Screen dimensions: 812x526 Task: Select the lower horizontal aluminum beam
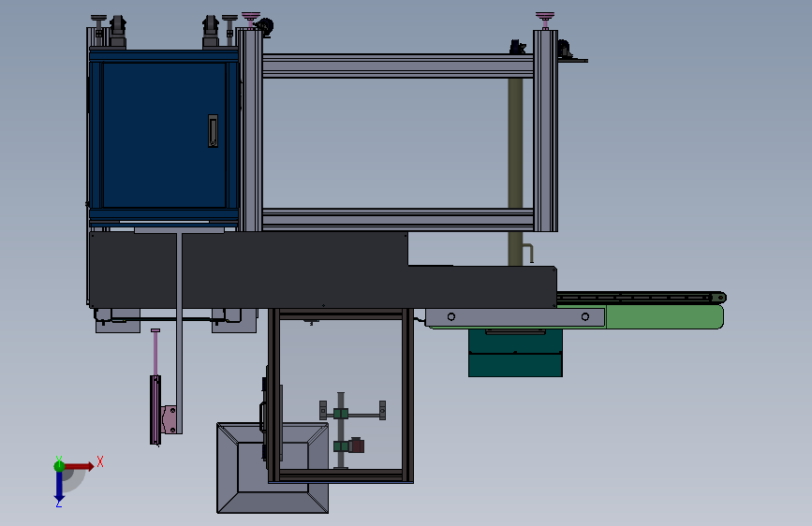pyautogui.click(x=398, y=220)
